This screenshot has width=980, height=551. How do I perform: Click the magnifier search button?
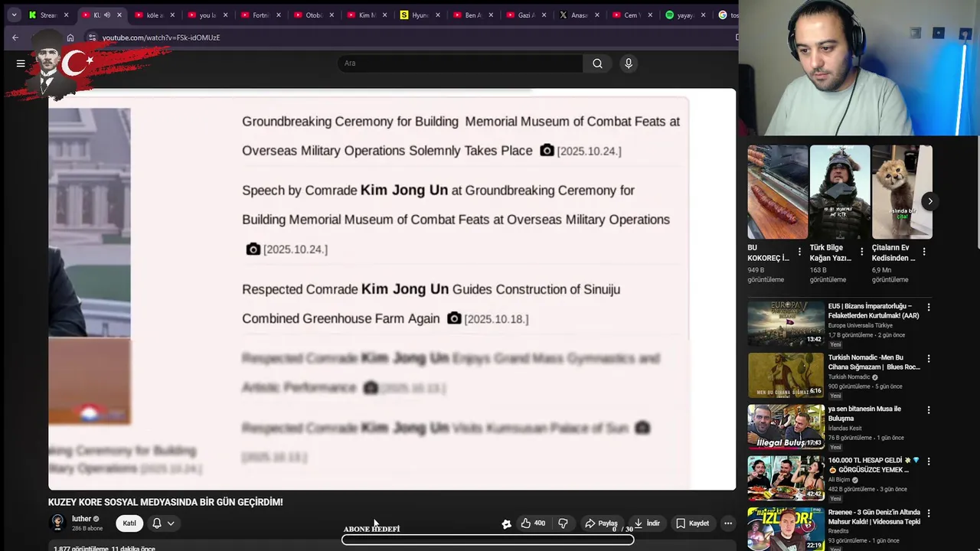click(x=597, y=64)
